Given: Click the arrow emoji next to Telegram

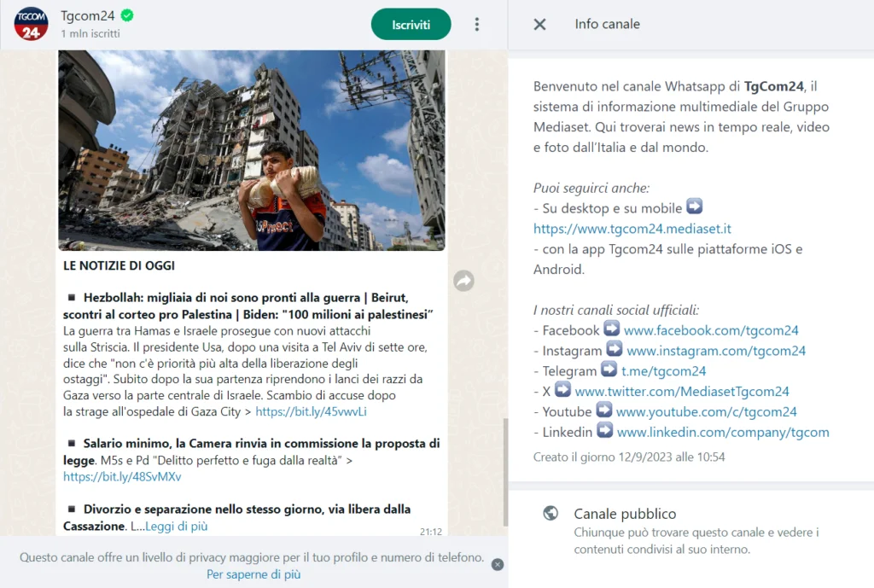Looking at the screenshot, I should point(609,370).
